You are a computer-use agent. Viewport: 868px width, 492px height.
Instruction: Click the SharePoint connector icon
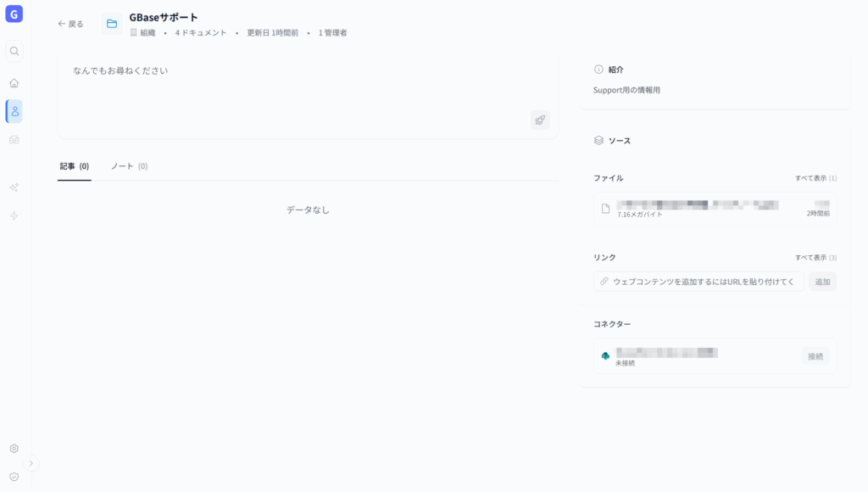point(605,355)
